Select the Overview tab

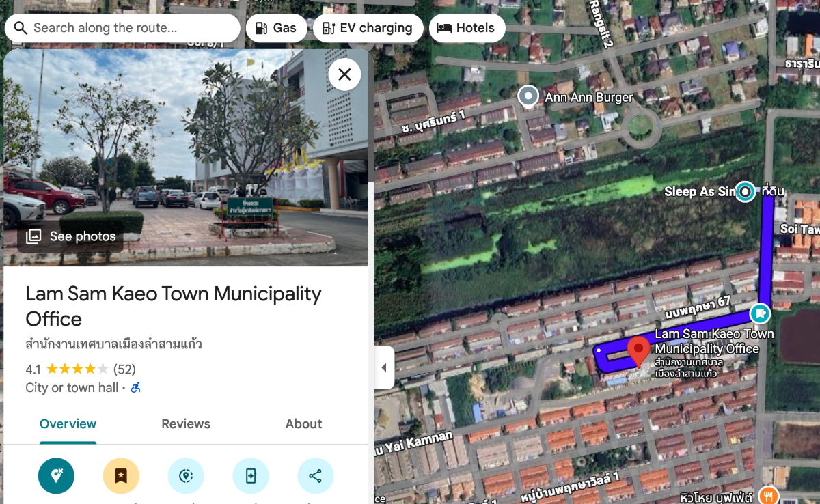tap(68, 424)
